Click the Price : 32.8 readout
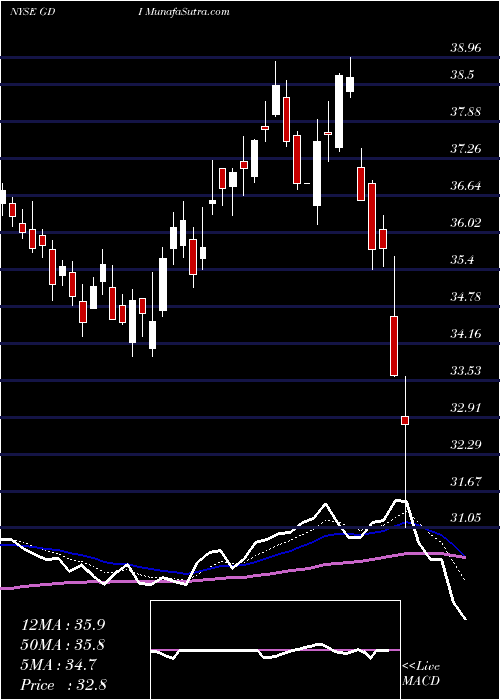The height and width of the screenshot is (700, 500). (x=63, y=685)
